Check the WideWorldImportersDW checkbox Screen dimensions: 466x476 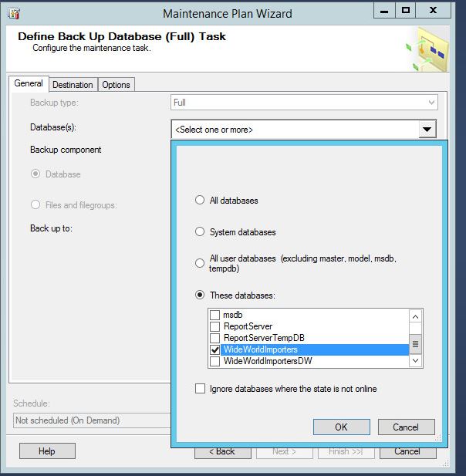click(214, 361)
